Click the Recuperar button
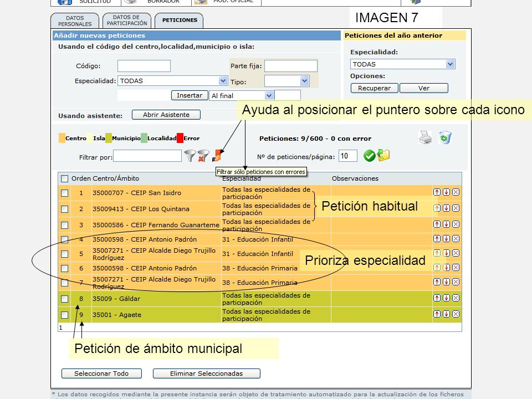Screen dimensions: 532x399 pyautogui.click(x=374, y=88)
